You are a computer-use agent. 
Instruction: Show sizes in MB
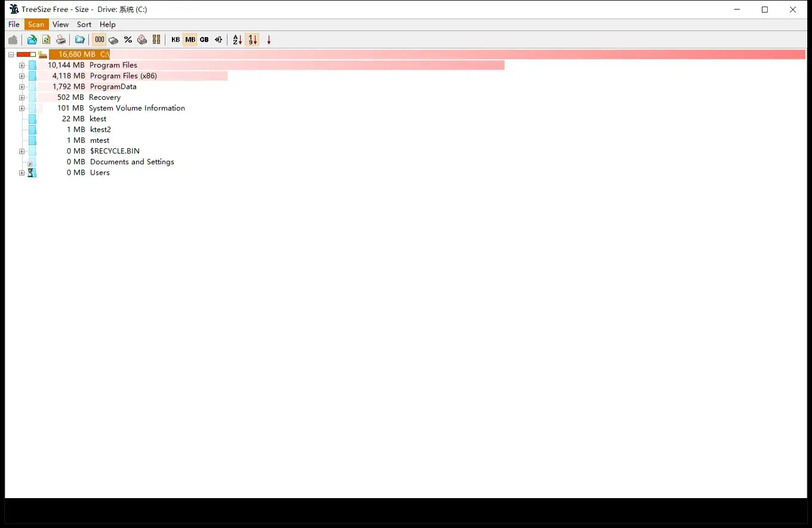point(190,40)
